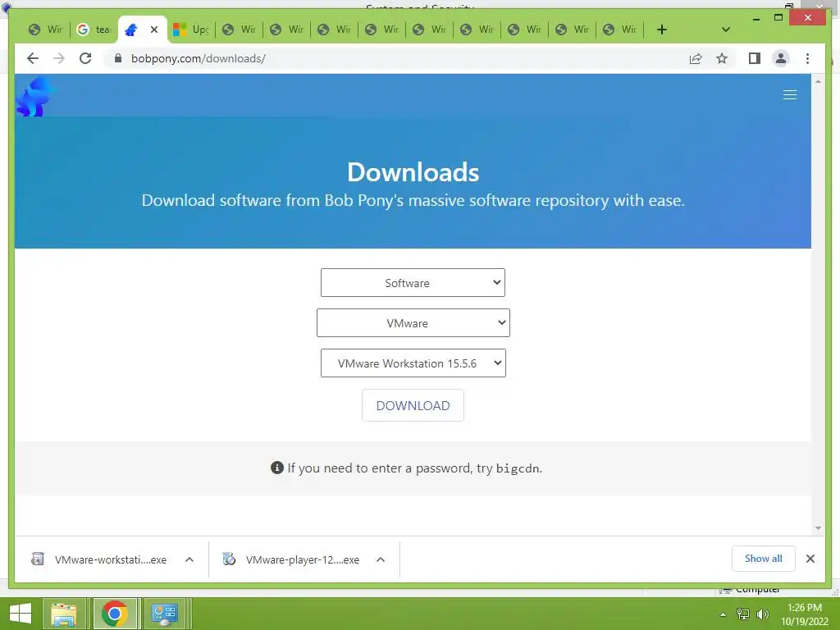Open the downloaded VMware-workstati....exe file

pyautogui.click(x=99, y=559)
